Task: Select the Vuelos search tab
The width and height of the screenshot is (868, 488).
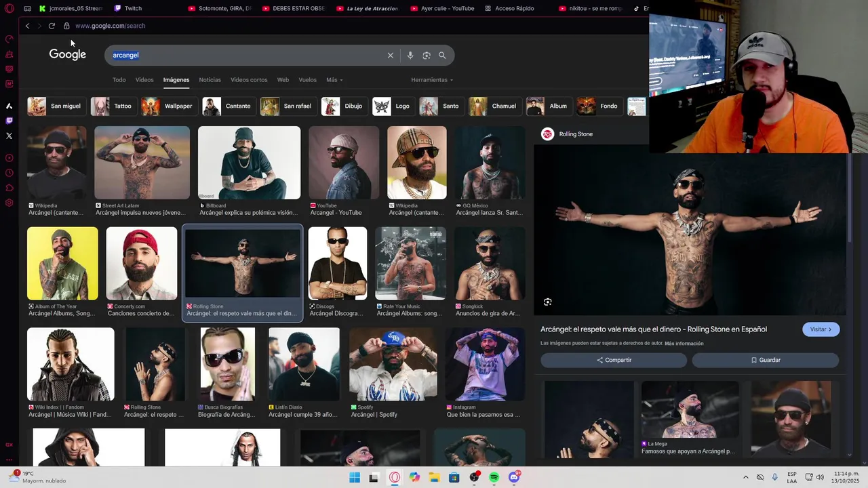Action: 308,80
